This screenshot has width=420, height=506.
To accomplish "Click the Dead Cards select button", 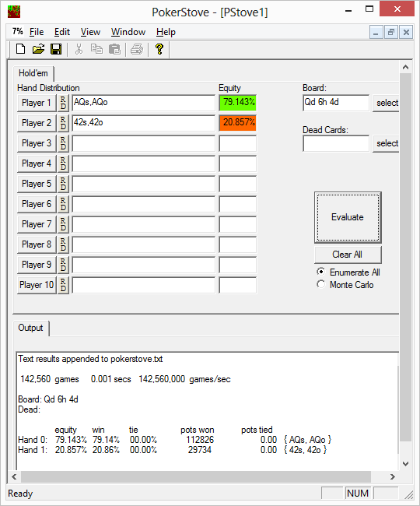I will [x=386, y=143].
